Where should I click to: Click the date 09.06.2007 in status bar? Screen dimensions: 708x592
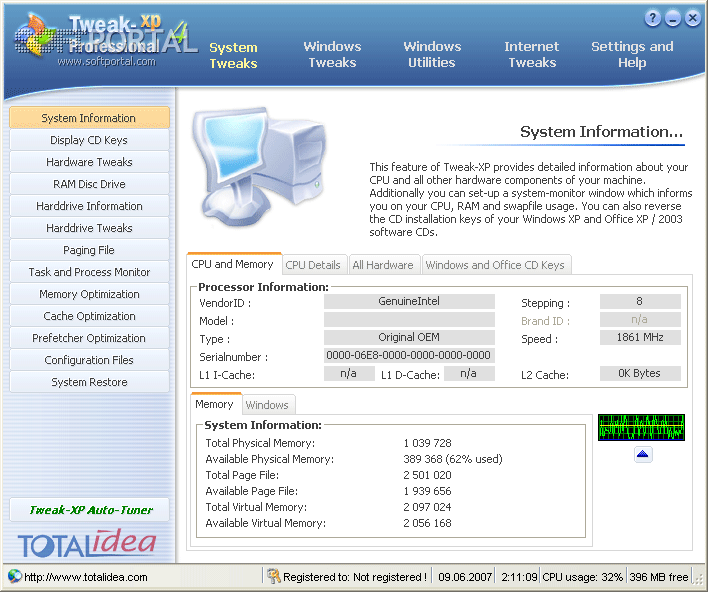[465, 577]
